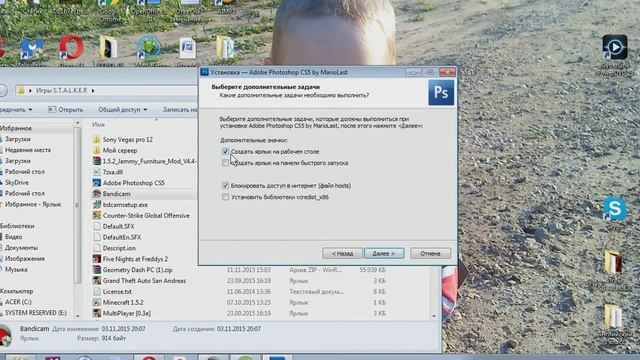This screenshot has height=360, width=640.
Task: Enable Создать ярлык на панели быстрого запуска
Action: click(x=225, y=163)
